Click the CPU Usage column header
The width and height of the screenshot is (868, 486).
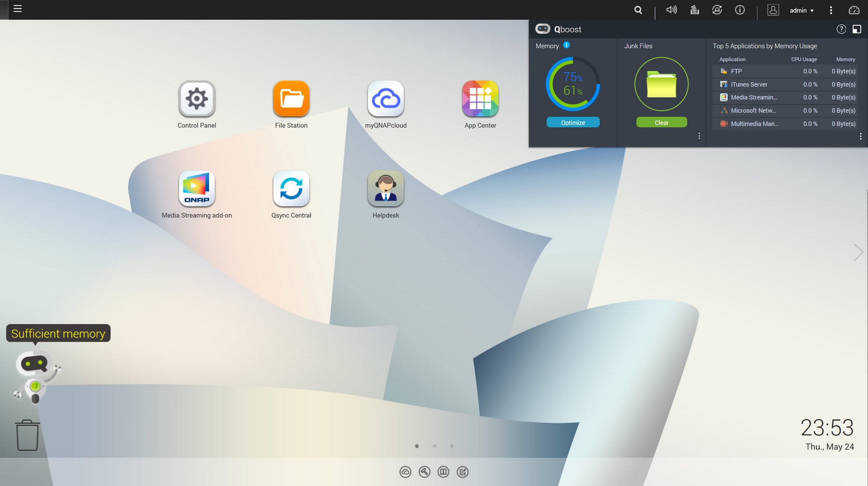(804, 59)
